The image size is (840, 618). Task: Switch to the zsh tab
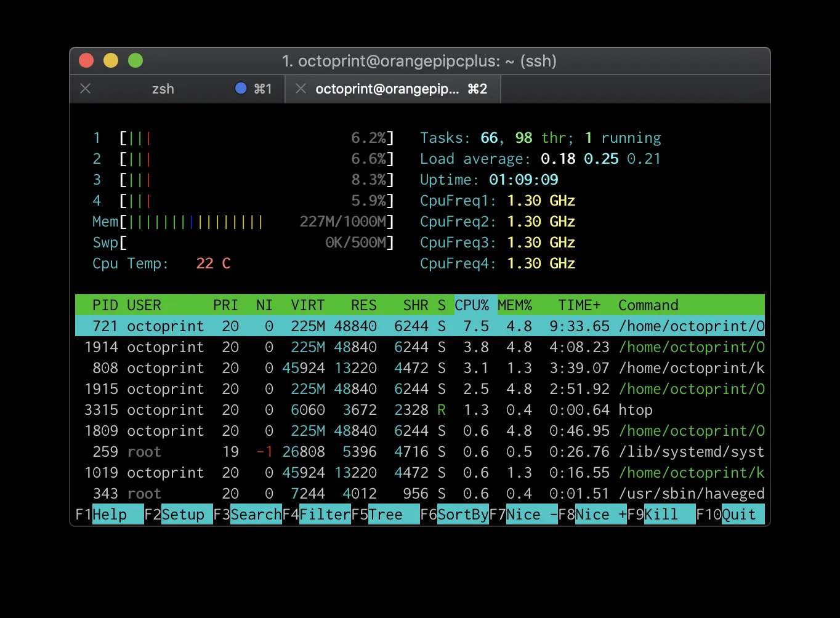click(x=163, y=89)
